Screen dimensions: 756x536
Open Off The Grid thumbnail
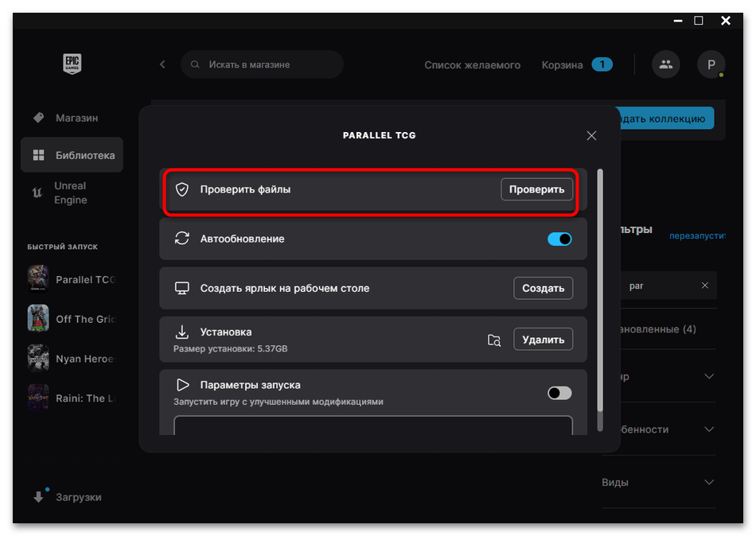[x=38, y=318]
